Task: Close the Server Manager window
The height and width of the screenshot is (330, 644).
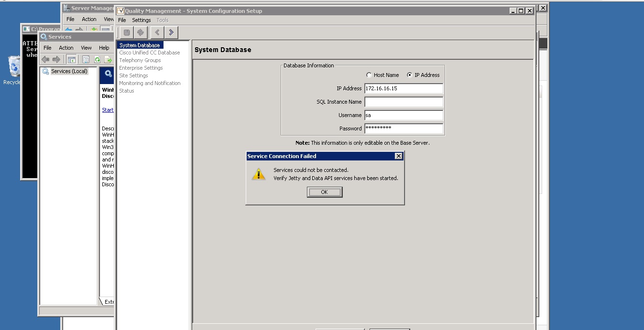Action: tap(543, 8)
